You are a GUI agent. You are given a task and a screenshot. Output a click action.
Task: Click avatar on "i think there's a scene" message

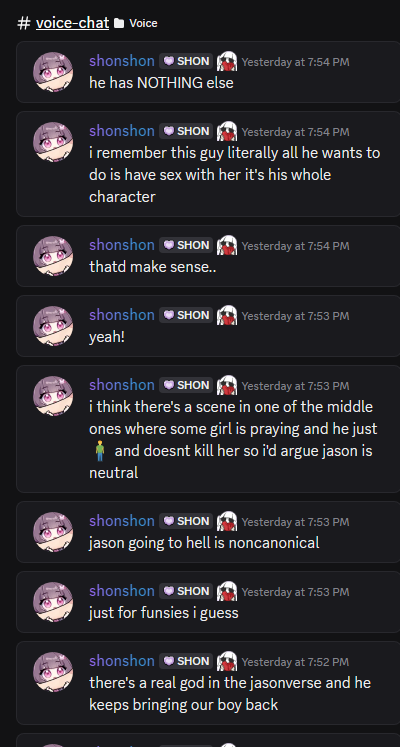point(53,395)
